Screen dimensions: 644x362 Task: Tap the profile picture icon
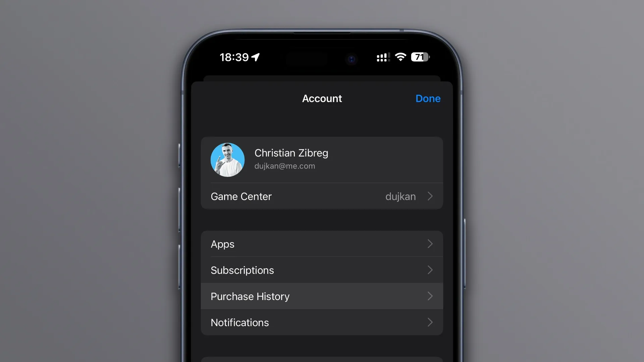pyautogui.click(x=228, y=159)
